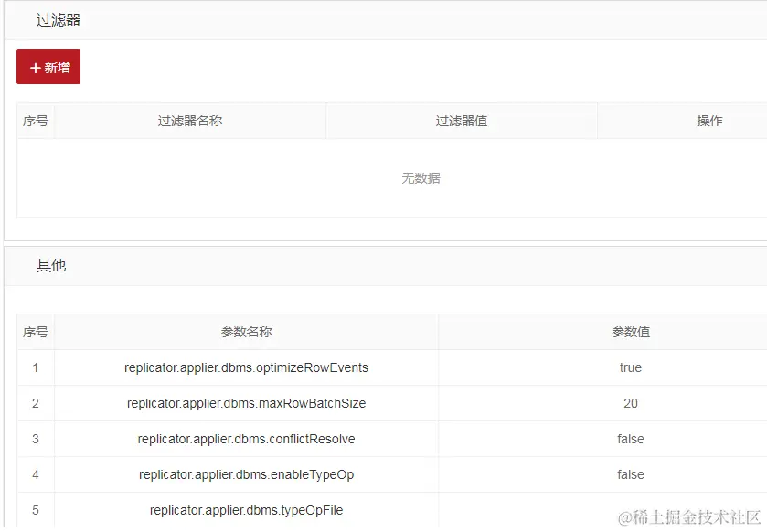Select replicator.applier.dbms.typeOpFile parameter name
The width and height of the screenshot is (767, 532).
pos(246,510)
